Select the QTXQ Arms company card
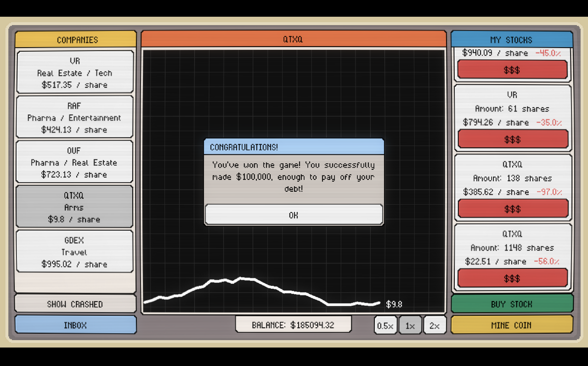Viewport: 588px width, 366px height. click(x=74, y=207)
